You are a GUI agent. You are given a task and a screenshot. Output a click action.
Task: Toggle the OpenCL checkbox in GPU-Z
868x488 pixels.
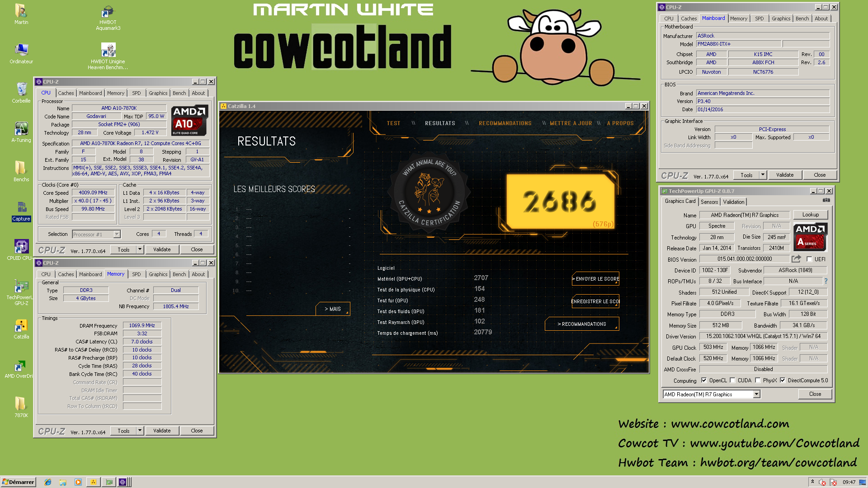click(704, 380)
